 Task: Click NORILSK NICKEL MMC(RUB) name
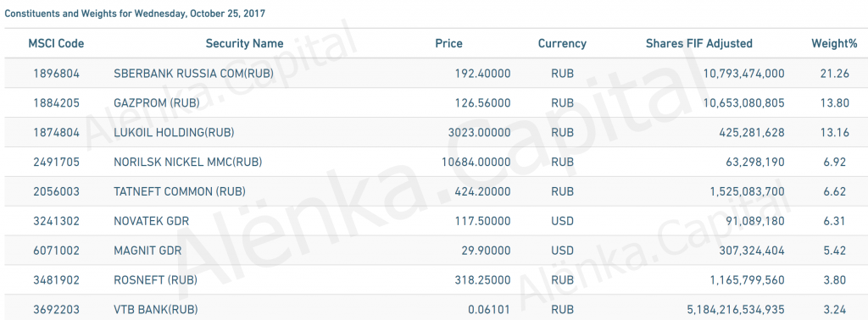(x=187, y=162)
